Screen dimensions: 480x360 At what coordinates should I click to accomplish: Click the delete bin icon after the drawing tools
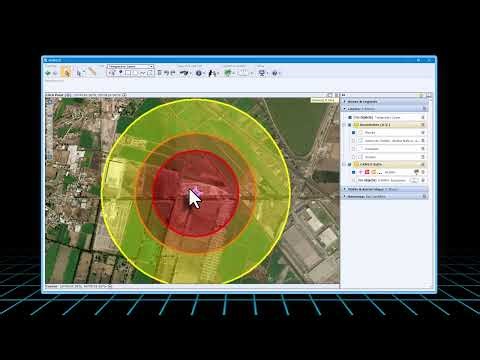coord(159,73)
